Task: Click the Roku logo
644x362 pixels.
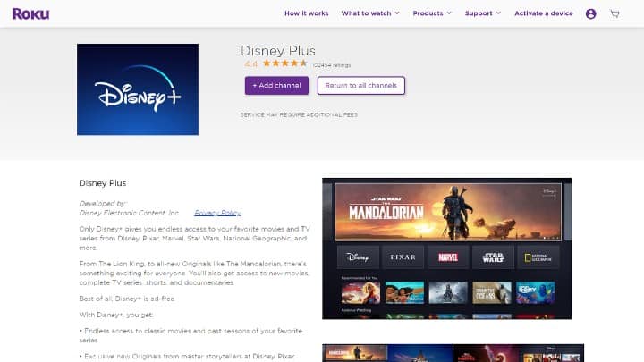Action: (x=30, y=13)
